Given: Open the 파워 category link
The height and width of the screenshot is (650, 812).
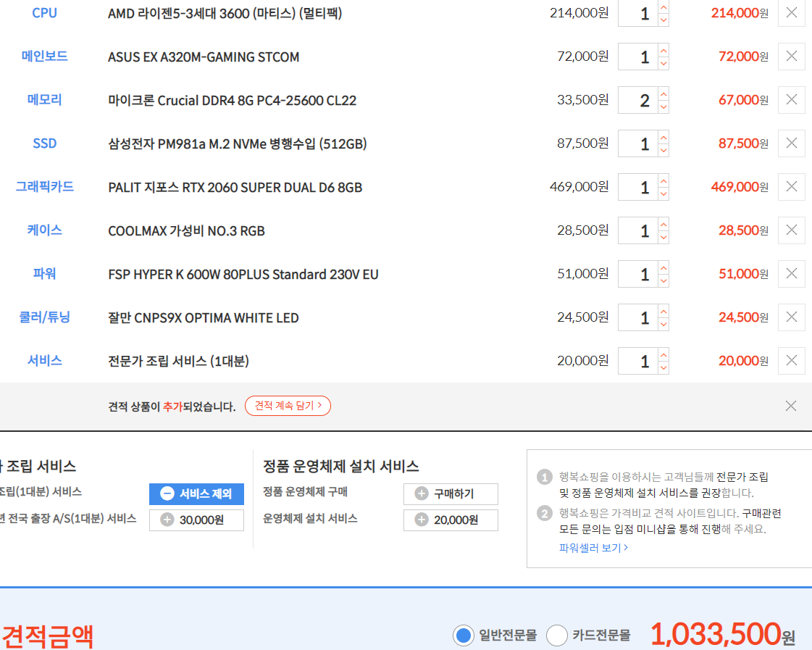Looking at the screenshot, I should (x=44, y=273).
